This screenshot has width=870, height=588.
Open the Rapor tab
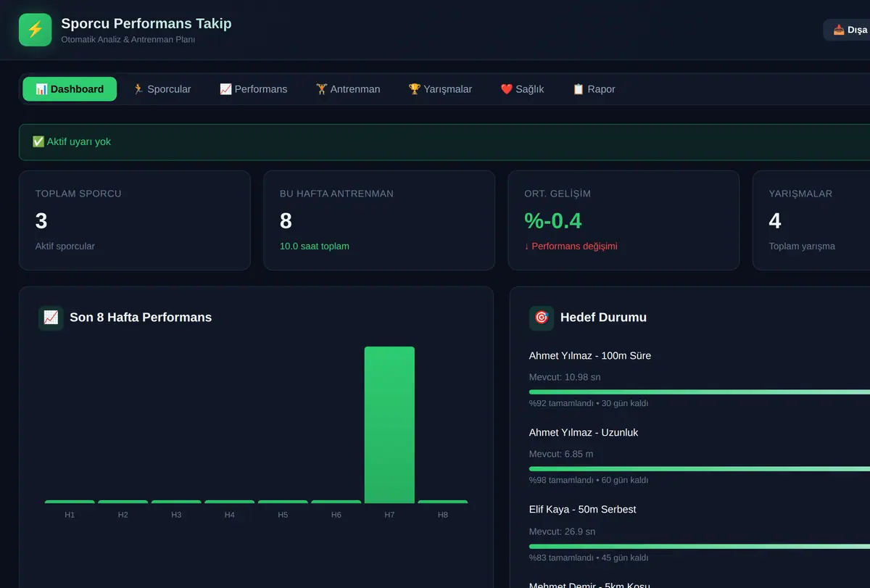click(x=594, y=89)
